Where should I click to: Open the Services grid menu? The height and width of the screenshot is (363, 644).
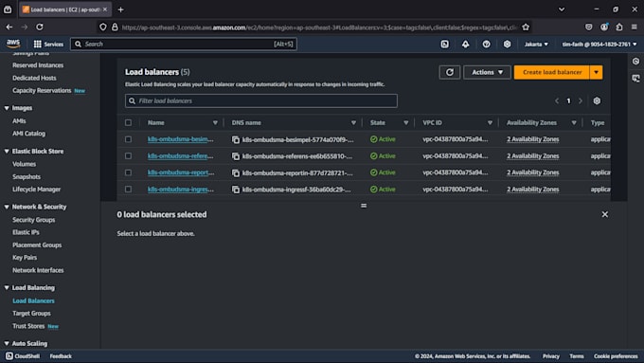pyautogui.click(x=48, y=44)
